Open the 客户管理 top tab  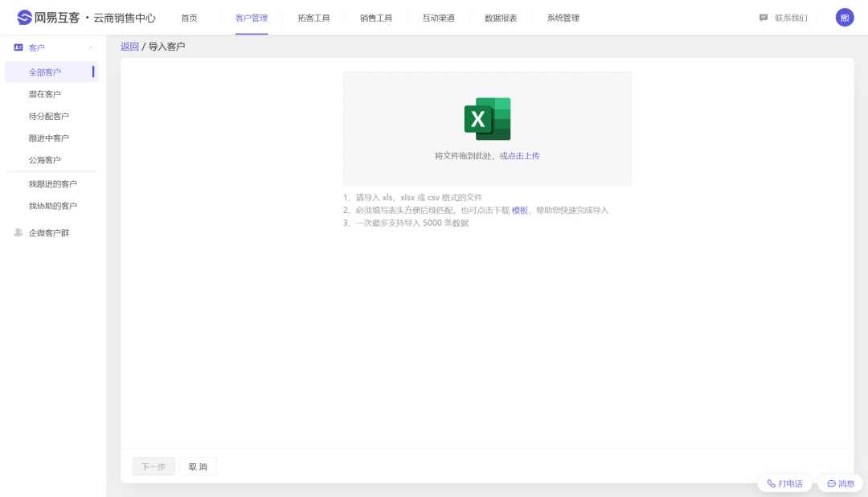252,18
